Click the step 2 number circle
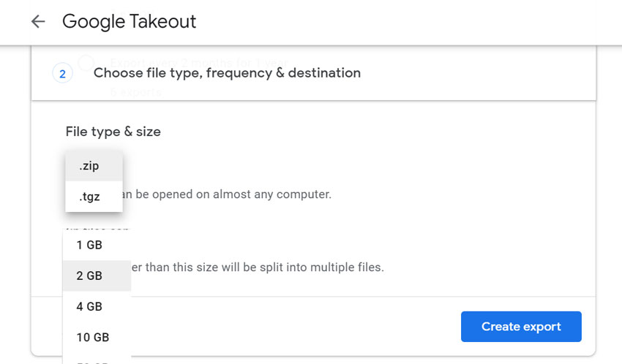The image size is (622, 364). click(62, 74)
